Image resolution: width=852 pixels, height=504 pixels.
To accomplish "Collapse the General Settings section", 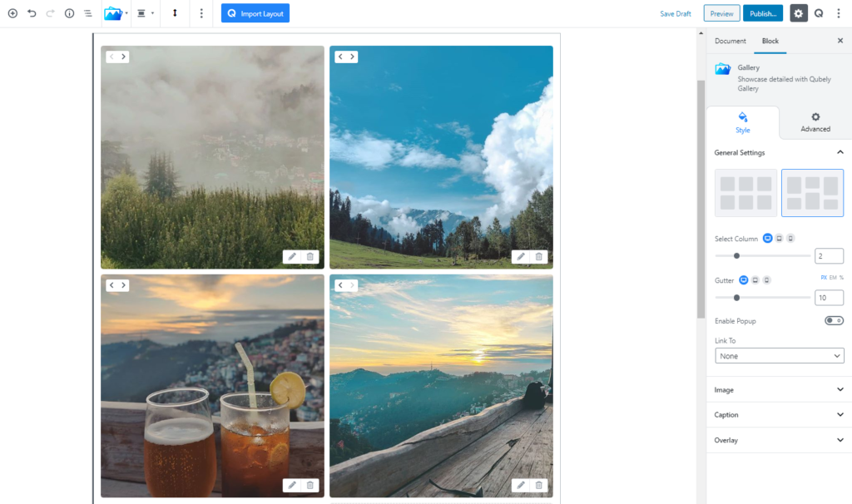I will (779, 152).
